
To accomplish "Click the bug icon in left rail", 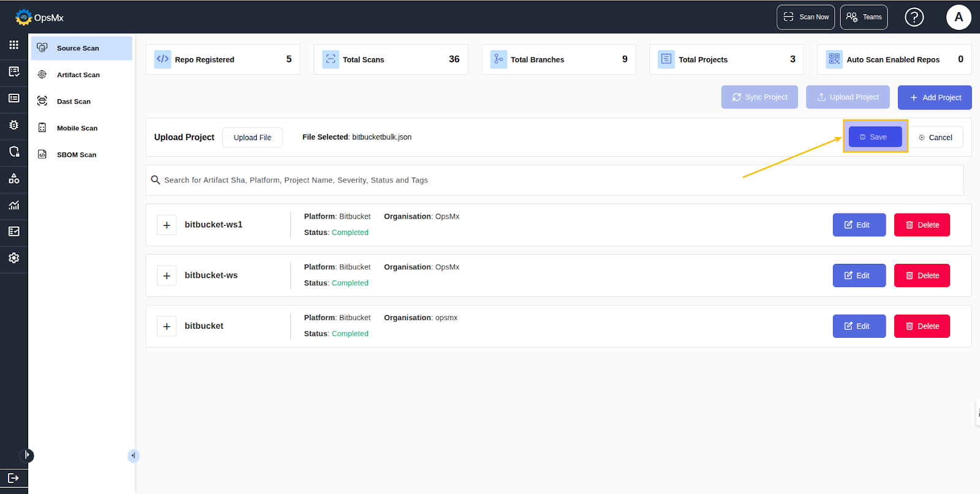I will [x=13, y=125].
